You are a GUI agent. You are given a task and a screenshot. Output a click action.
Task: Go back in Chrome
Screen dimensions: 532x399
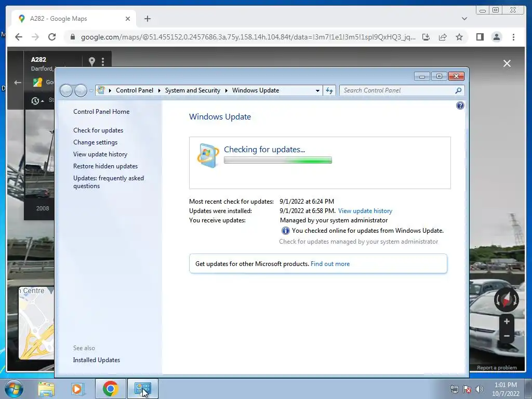click(19, 37)
